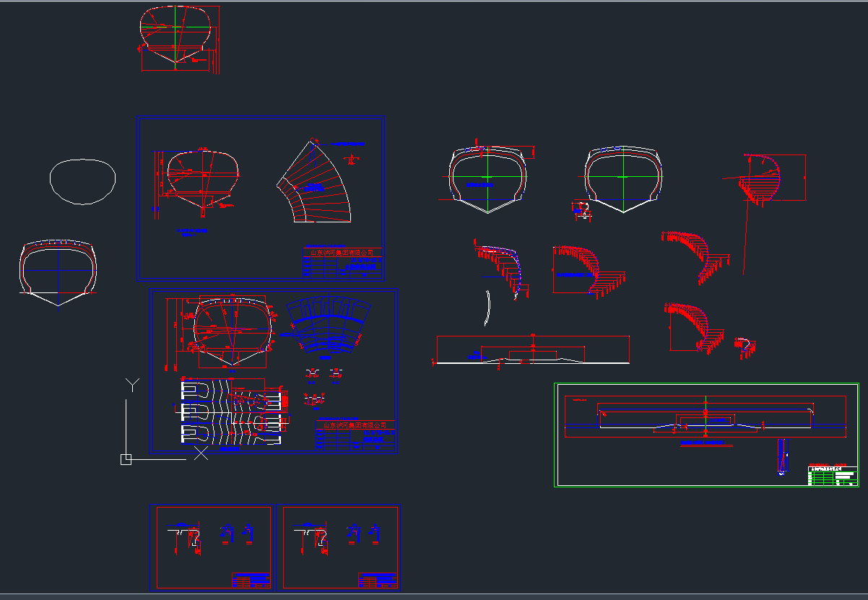Click the Y axis label of the UCS icon

point(131,384)
